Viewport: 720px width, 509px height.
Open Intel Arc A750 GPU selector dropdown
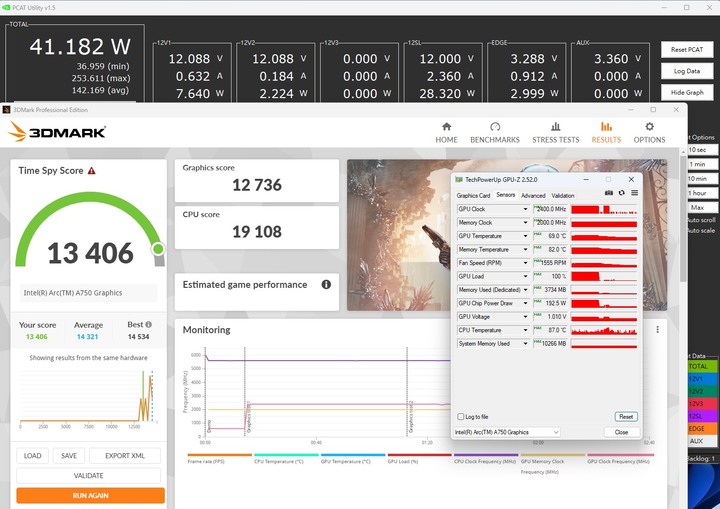coord(506,432)
